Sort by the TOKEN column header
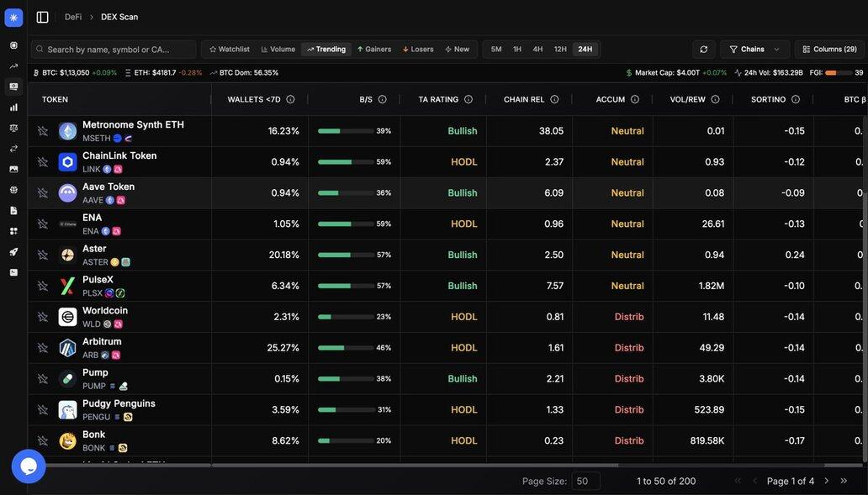 [55, 99]
